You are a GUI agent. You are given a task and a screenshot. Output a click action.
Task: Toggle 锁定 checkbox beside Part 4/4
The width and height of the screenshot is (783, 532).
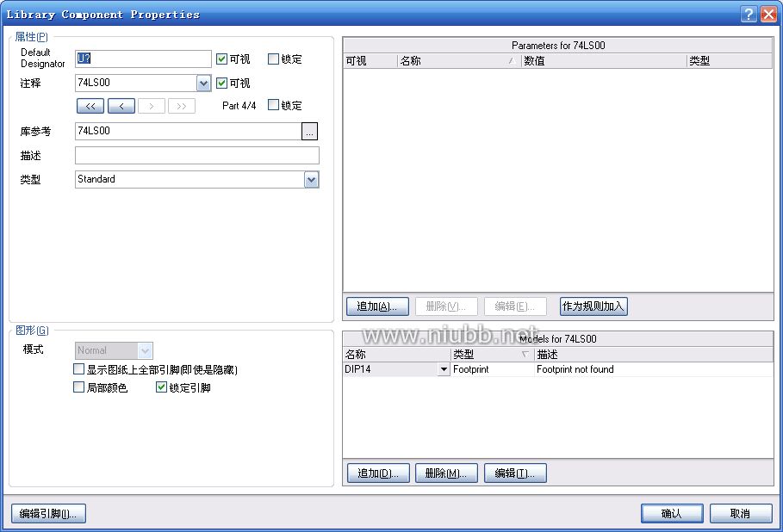pyautogui.click(x=273, y=105)
